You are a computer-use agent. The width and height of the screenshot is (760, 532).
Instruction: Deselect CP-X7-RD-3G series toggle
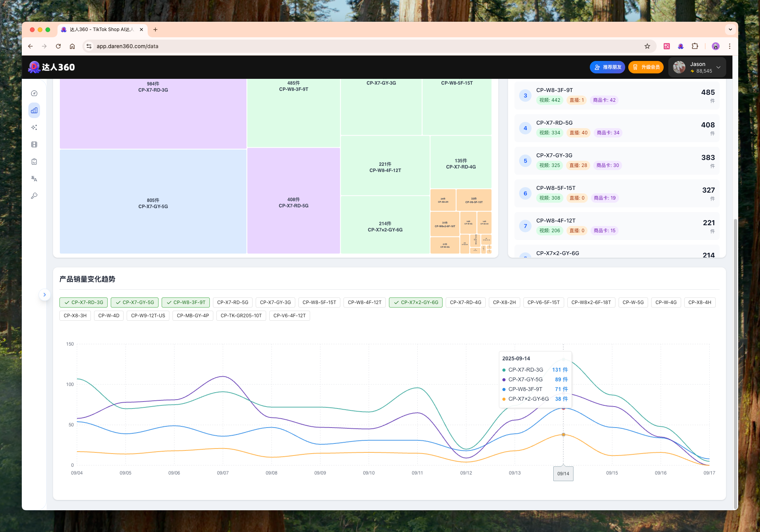click(x=84, y=303)
